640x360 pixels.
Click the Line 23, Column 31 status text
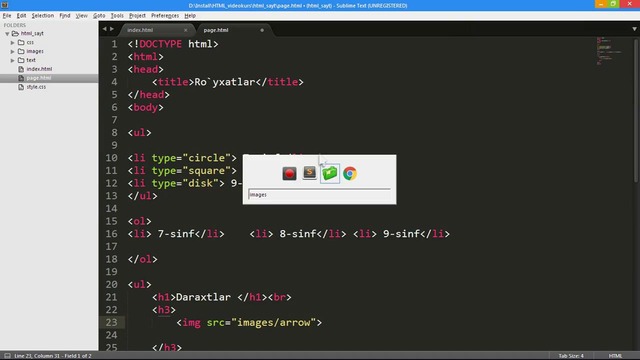coord(53,356)
